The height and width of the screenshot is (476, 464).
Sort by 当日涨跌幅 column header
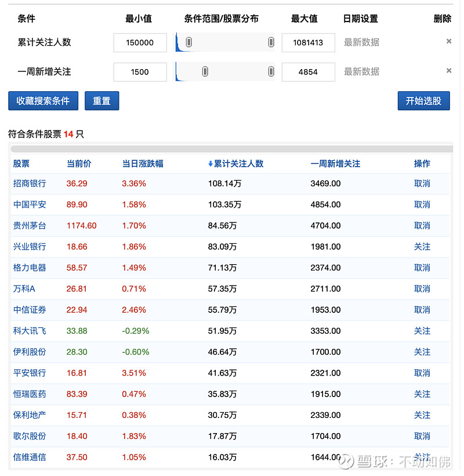[x=143, y=164]
